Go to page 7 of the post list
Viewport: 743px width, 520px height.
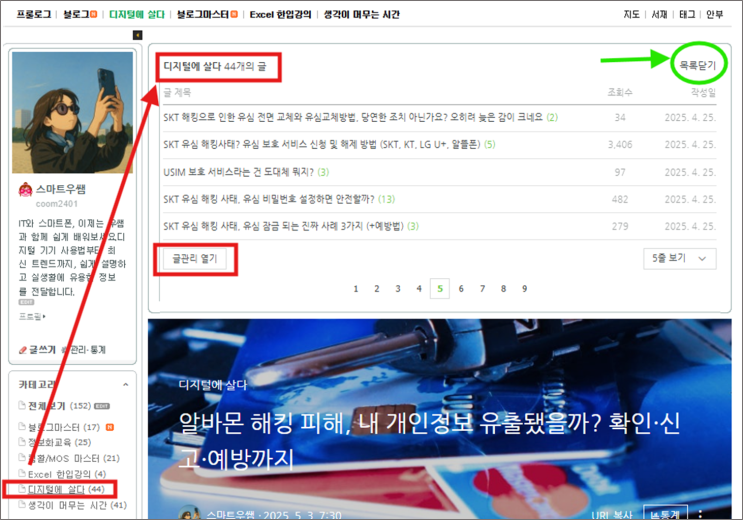482,289
